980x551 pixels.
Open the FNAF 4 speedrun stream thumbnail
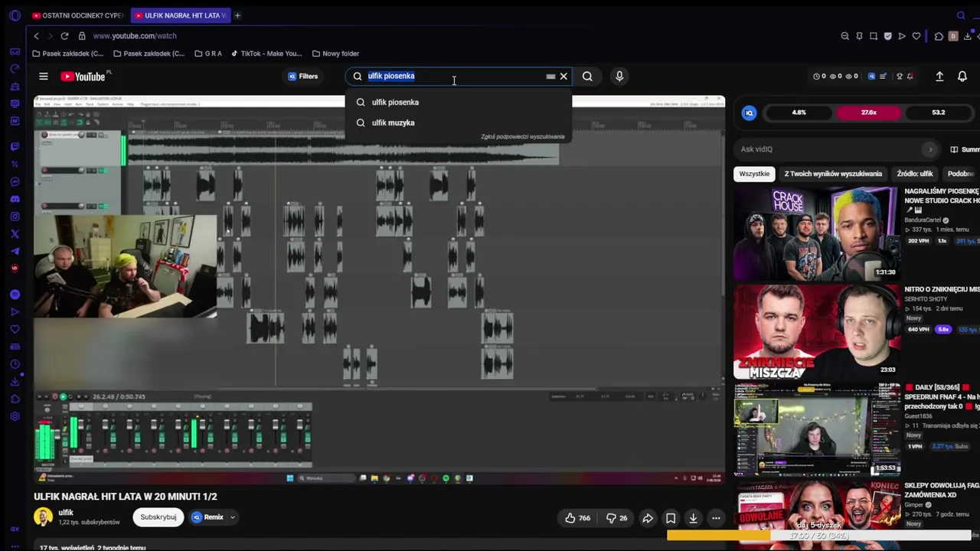click(816, 430)
